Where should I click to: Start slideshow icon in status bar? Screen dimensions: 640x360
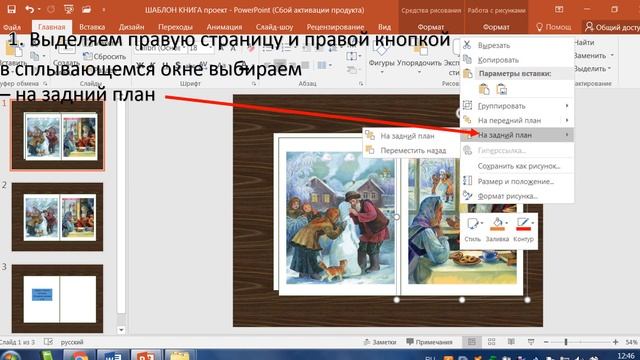[x=531, y=342]
